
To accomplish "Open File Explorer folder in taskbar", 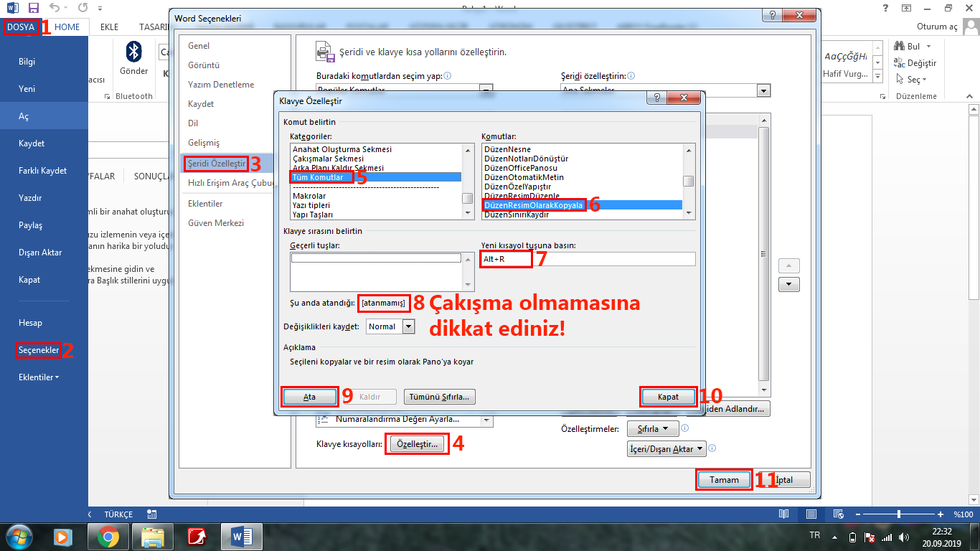I will click(x=154, y=537).
